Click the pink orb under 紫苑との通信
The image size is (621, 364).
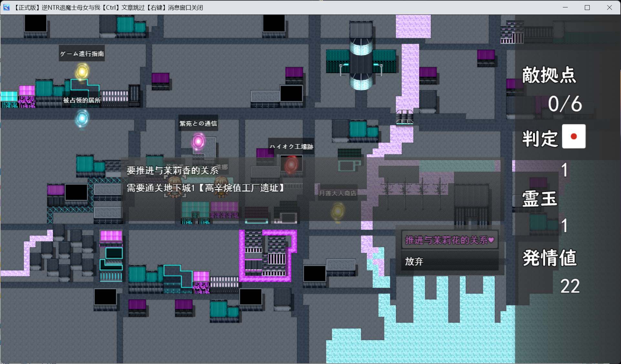pos(198,141)
